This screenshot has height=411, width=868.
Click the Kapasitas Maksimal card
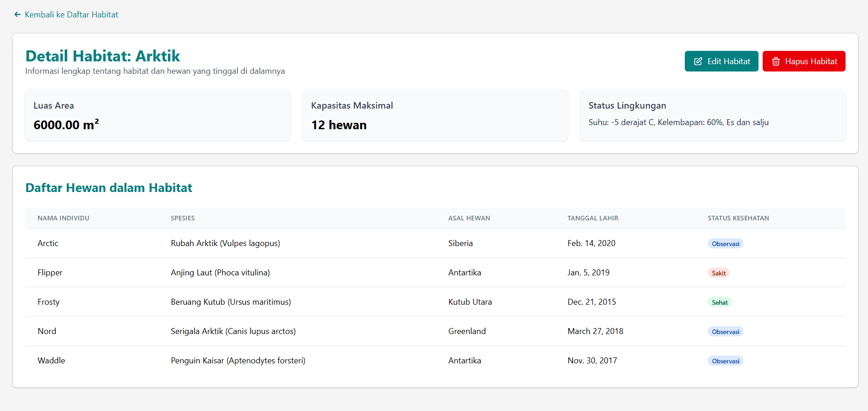[435, 115]
